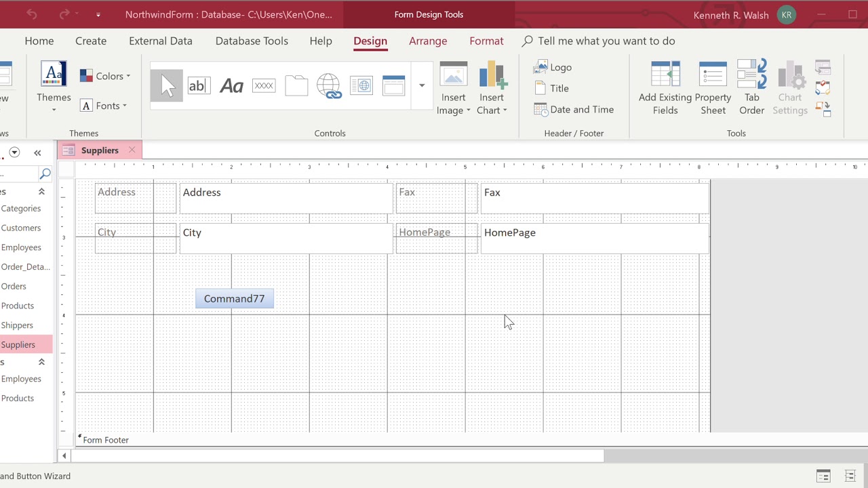Viewport: 868px width, 488px height.
Task: Select the Button control (xxxx)
Action: pyautogui.click(x=264, y=86)
